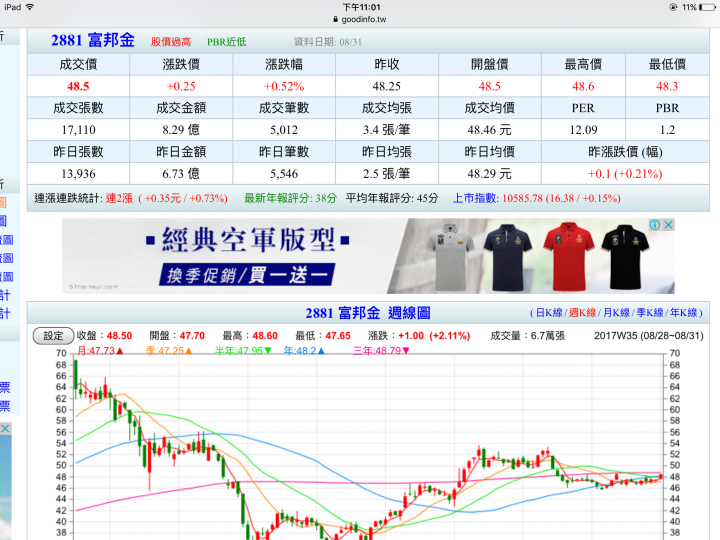Click the 成交均價 value 48.46 元
Image resolution: width=720 pixels, height=540 pixels.
click(489, 130)
